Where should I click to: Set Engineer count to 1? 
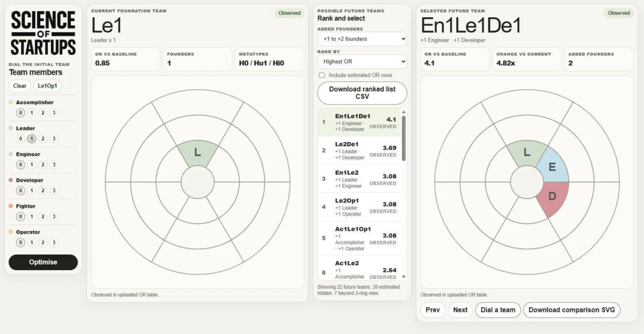point(32,165)
